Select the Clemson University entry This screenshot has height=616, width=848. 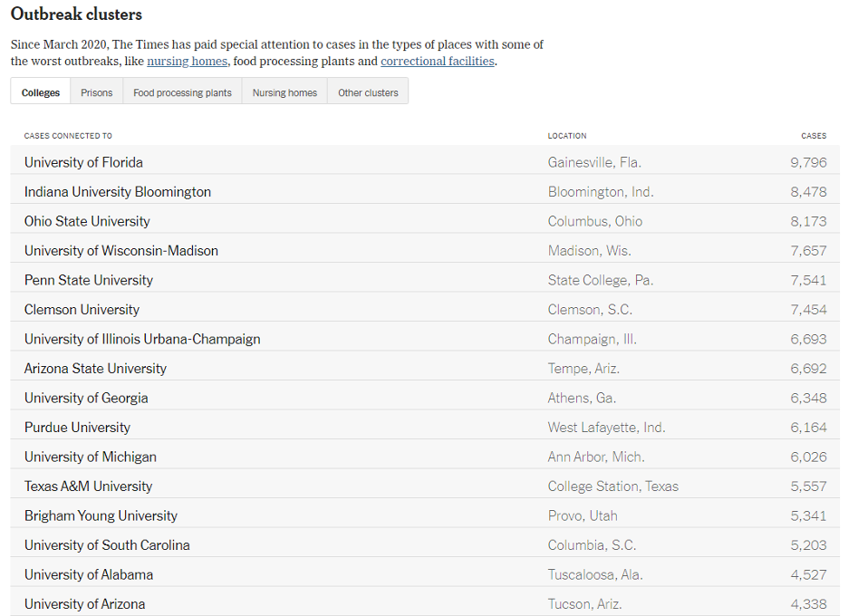point(82,310)
